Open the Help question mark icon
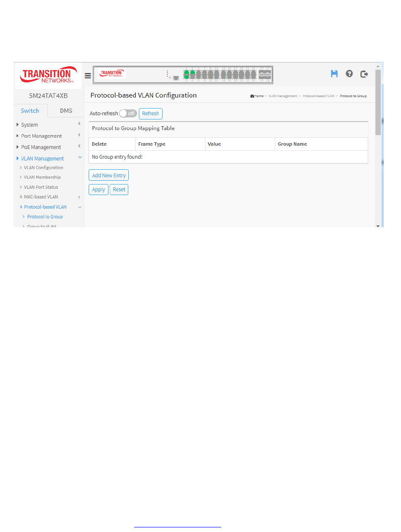Viewport: 401px width, 532px height. pos(349,74)
